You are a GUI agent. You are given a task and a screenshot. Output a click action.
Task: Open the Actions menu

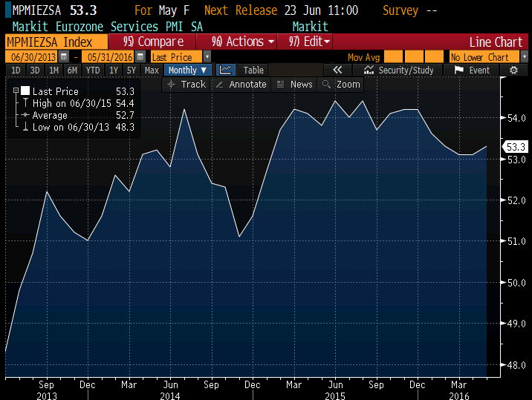pos(242,42)
